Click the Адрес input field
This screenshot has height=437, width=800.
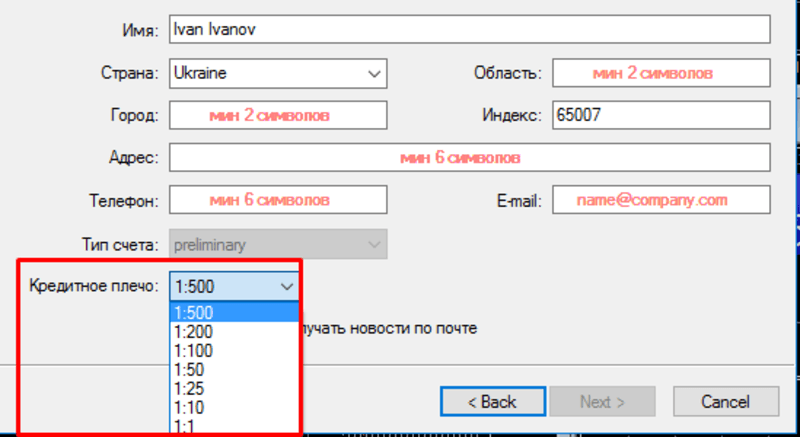[469, 158]
